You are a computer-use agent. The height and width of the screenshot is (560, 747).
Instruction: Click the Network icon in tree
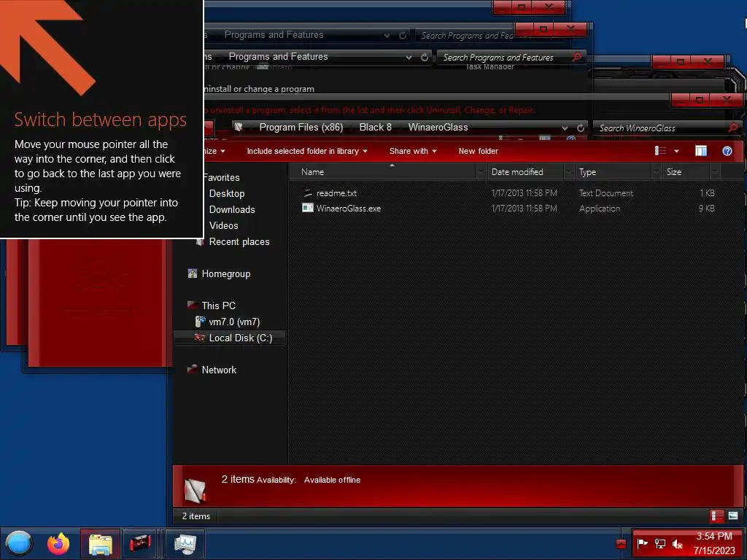pyautogui.click(x=193, y=369)
